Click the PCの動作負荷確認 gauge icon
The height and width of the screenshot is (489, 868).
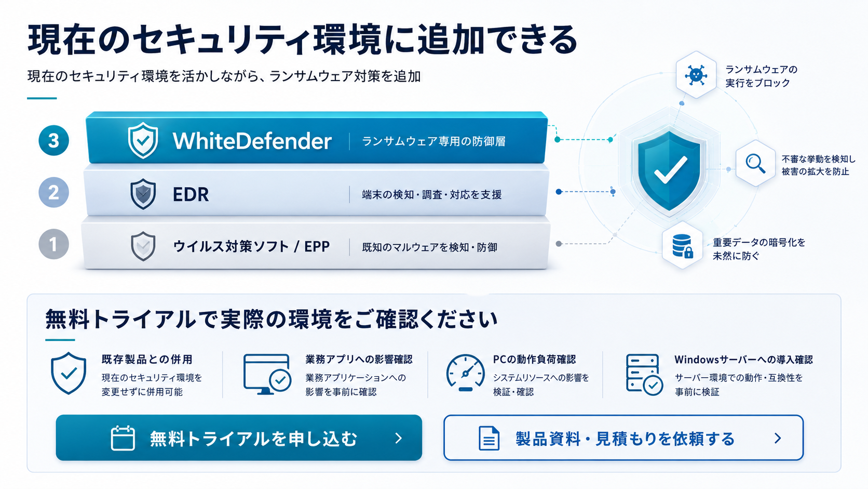(x=465, y=373)
